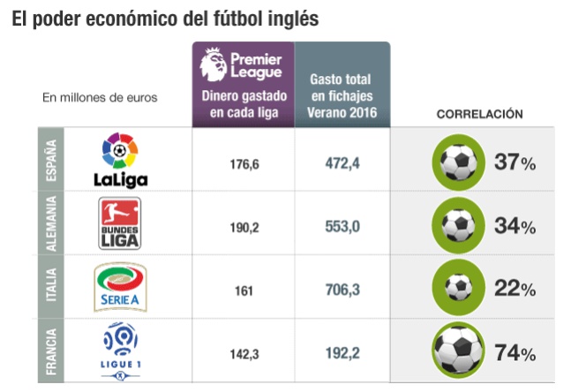Select the ALEMANIA row label

[51, 223]
